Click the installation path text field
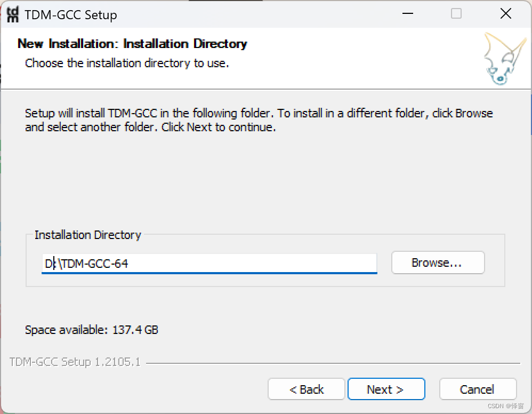 point(209,263)
